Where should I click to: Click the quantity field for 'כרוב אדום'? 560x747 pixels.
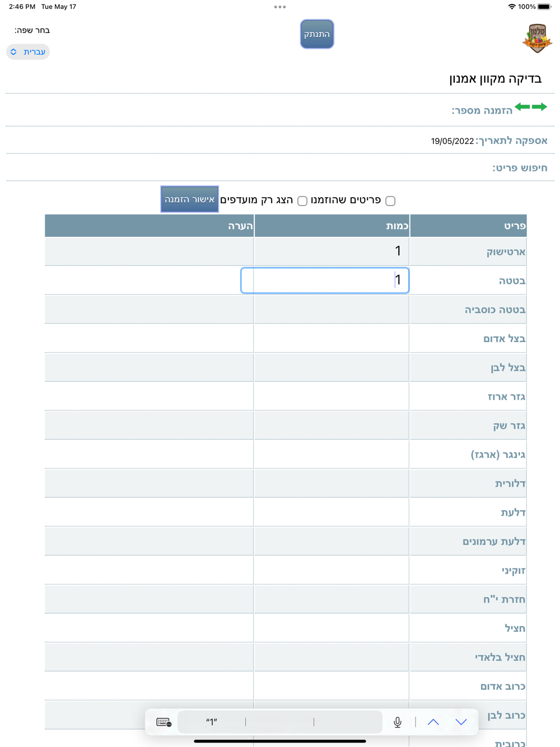[332, 686]
